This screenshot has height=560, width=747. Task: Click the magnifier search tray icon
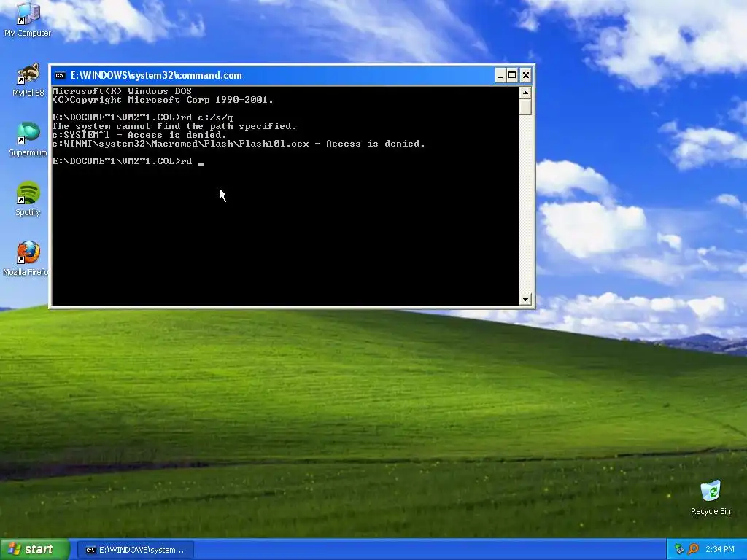pyautogui.click(x=693, y=549)
